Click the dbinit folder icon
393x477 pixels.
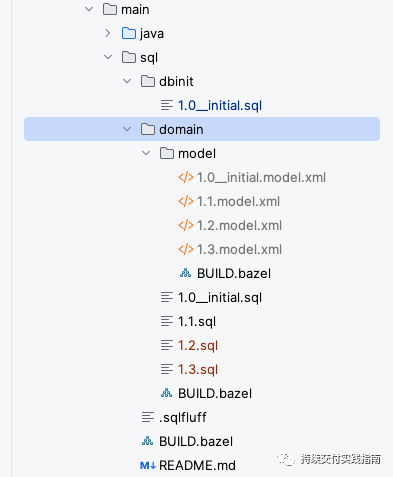[148, 81]
